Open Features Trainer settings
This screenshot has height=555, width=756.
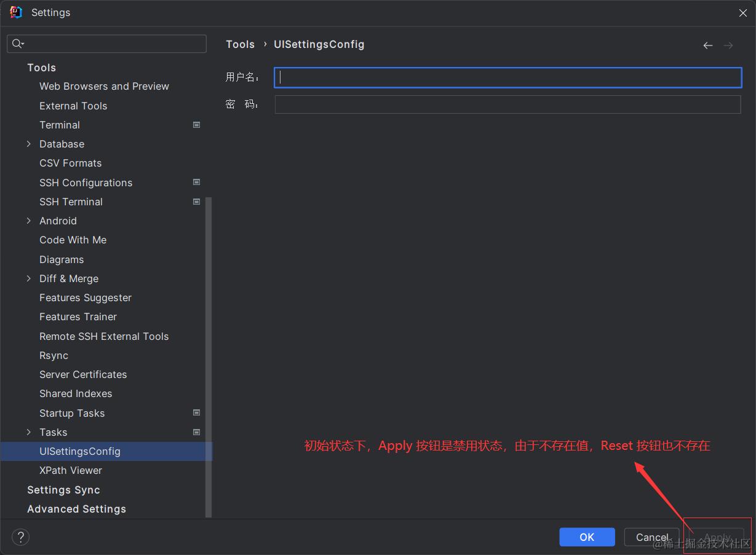point(78,317)
